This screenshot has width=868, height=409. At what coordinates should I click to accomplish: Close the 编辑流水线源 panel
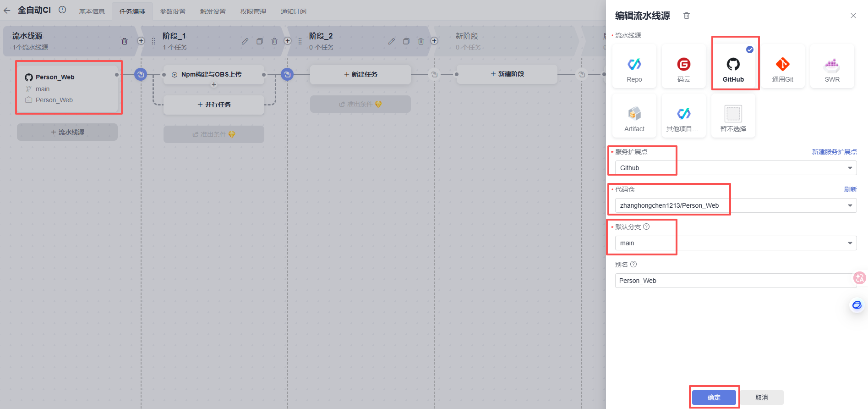(853, 16)
